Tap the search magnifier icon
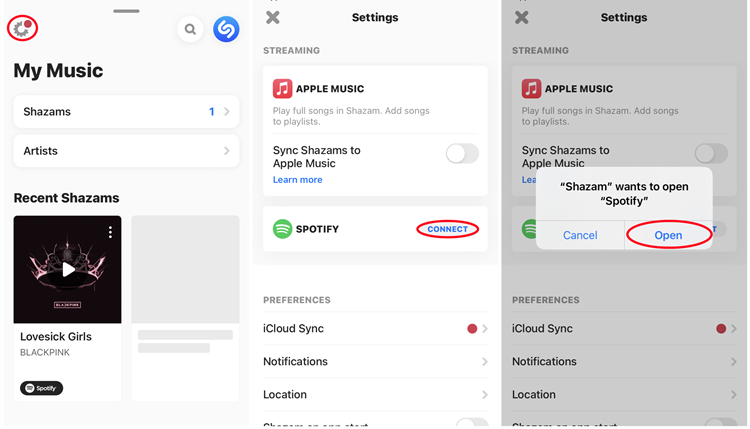Image resolution: width=750 pixels, height=429 pixels. tap(190, 29)
